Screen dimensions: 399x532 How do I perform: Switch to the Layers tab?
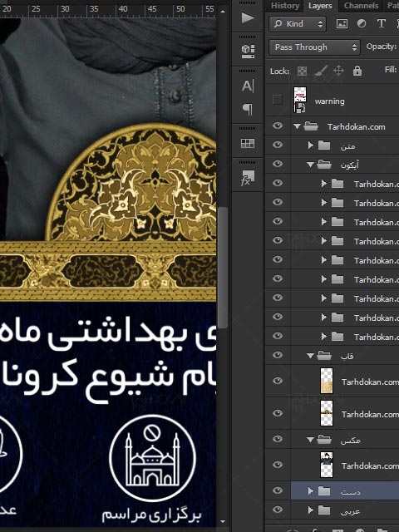pyautogui.click(x=320, y=6)
